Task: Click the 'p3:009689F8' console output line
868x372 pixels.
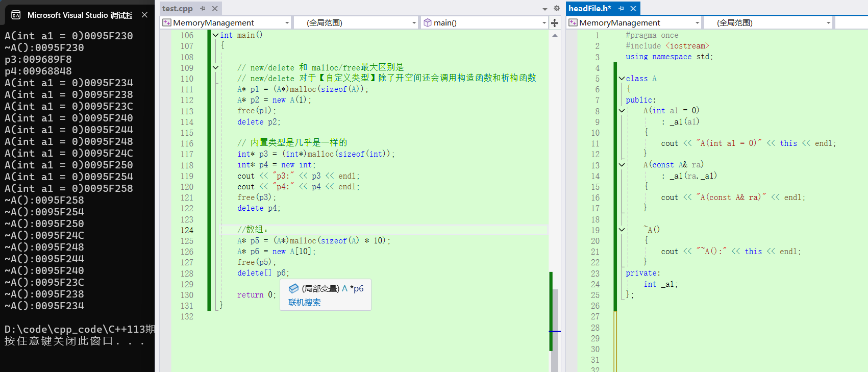Action: coord(38,59)
